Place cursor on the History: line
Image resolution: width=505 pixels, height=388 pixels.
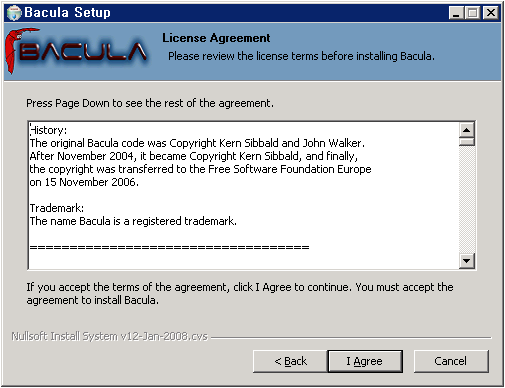(48, 130)
